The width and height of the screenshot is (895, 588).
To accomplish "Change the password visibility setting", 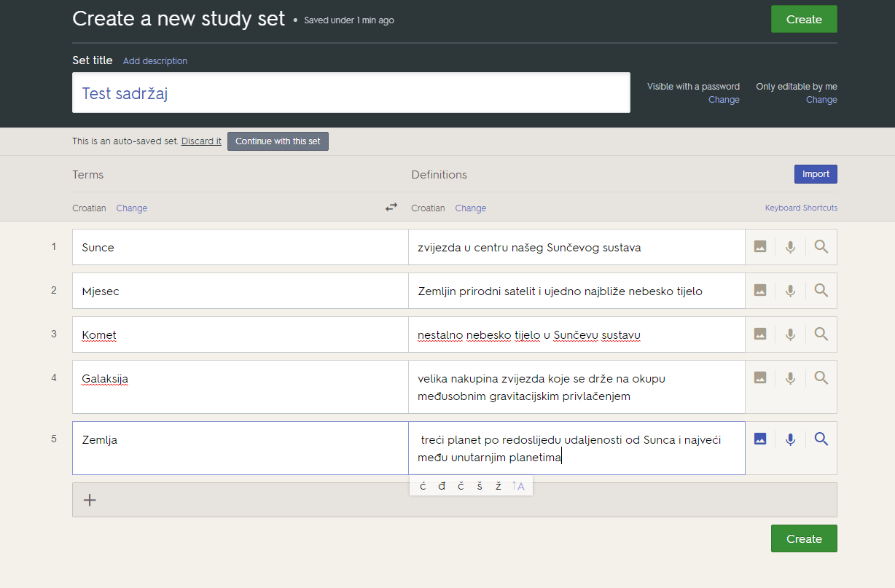I will [x=723, y=100].
